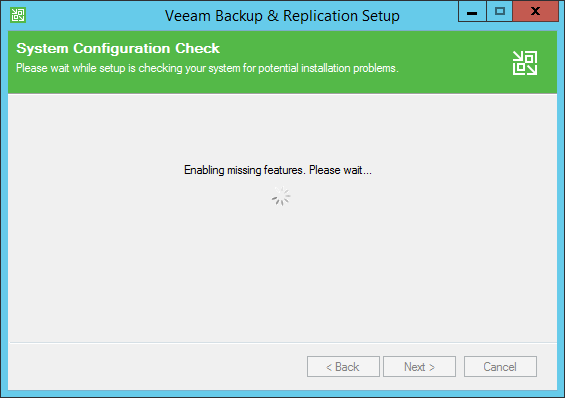
Task: Click the word 'Replication' in the window title
Action: 320,16
